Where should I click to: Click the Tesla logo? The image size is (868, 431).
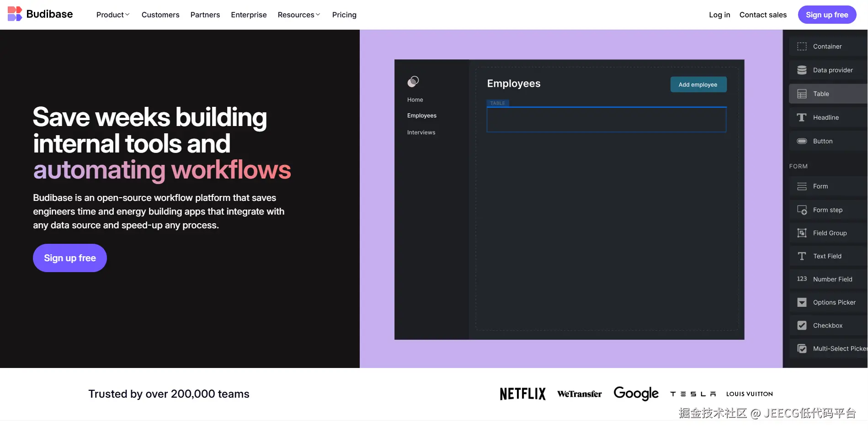coord(693,394)
